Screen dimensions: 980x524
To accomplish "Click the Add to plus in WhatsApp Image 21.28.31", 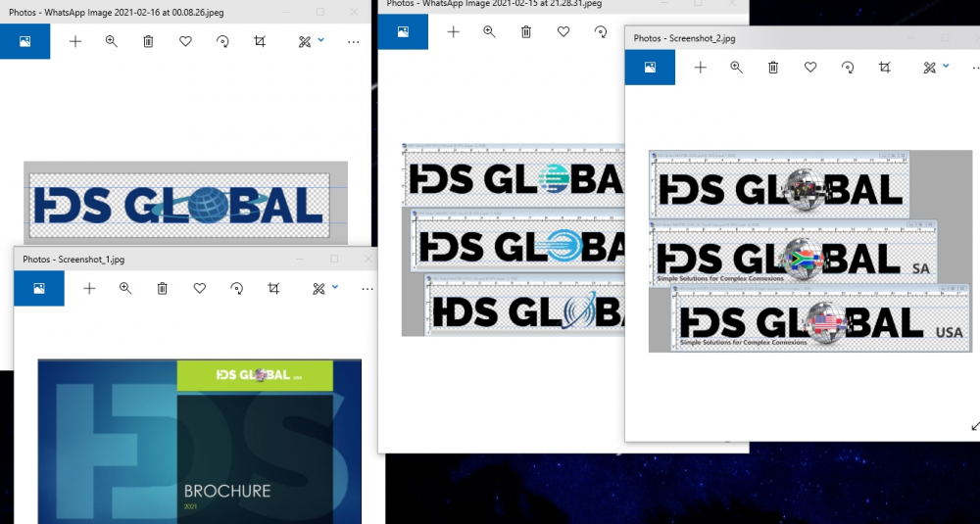I will [453, 32].
